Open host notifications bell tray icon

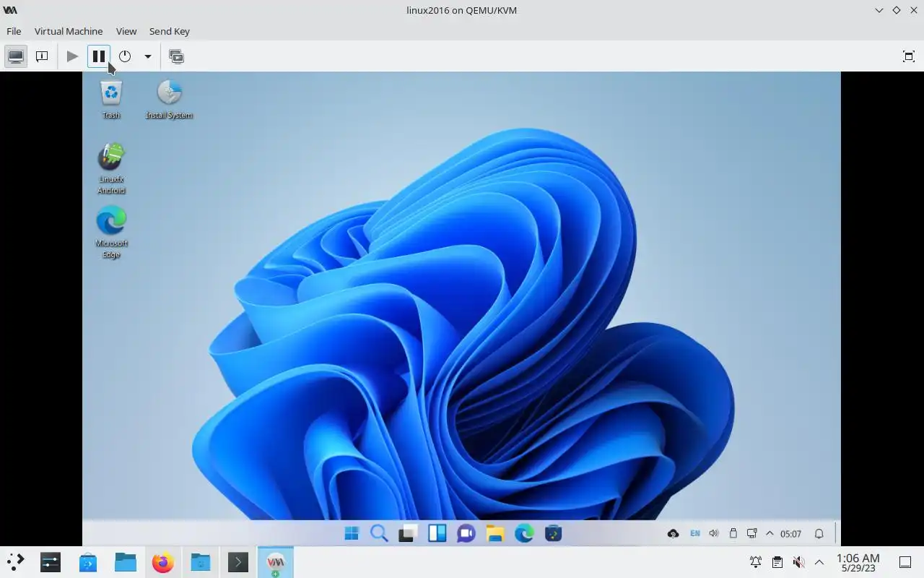[x=756, y=562]
